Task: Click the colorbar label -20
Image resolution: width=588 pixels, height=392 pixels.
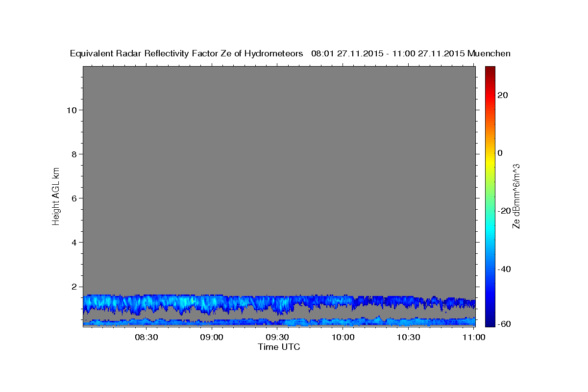Action: (x=505, y=211)
